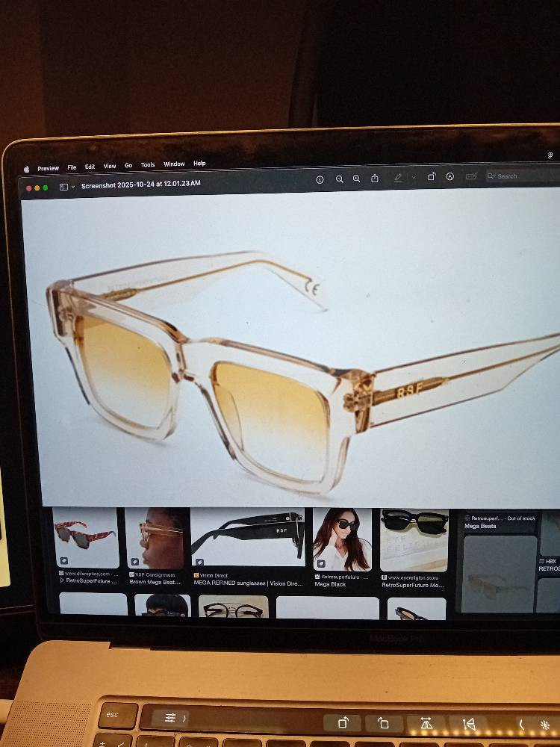Maximize the Preview window with green button
This screenshot has height=747, width=560.
[x=46, y=187]
